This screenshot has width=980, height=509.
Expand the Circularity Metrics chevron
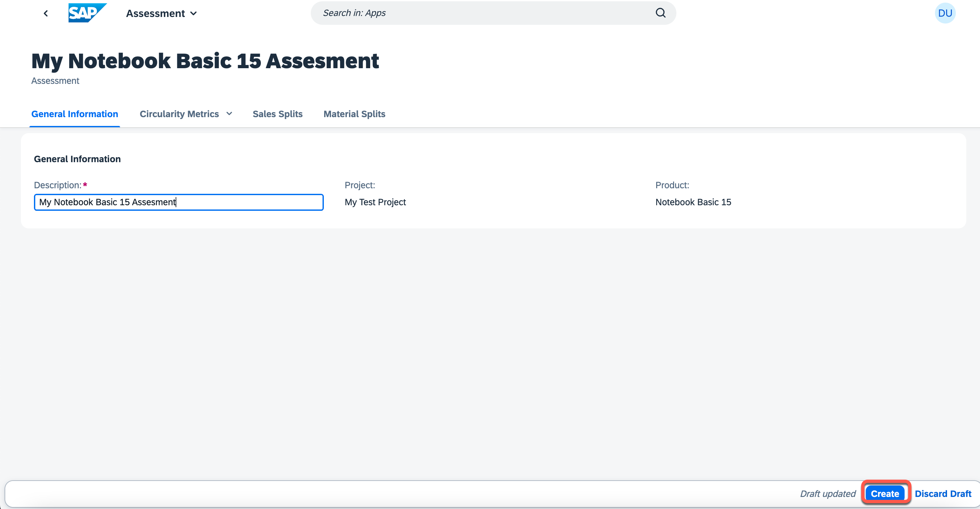click(229, 114)
